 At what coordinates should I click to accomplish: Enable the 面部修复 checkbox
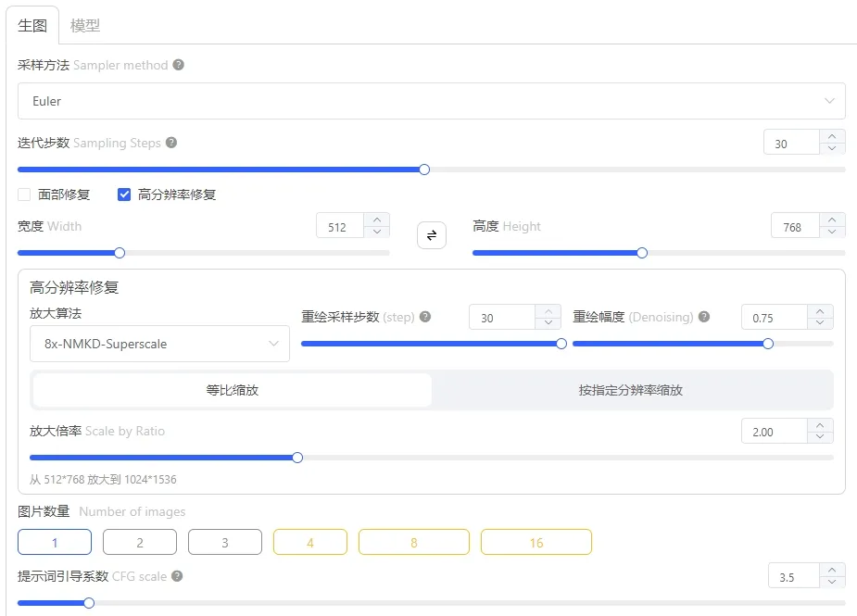(x=24, y=195)
